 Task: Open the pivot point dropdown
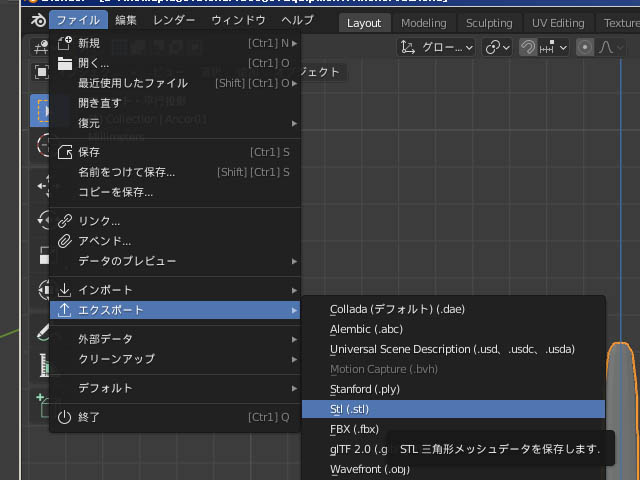coord(497,48)
